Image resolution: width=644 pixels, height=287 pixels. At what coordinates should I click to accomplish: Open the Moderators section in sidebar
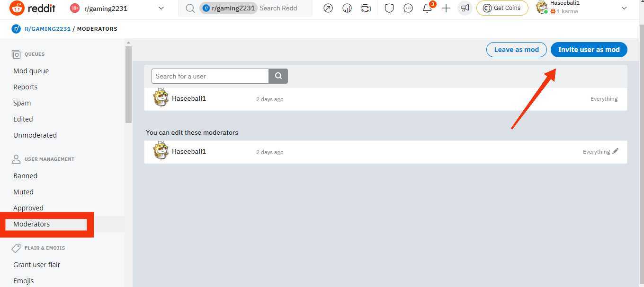(x=32, y=224)
